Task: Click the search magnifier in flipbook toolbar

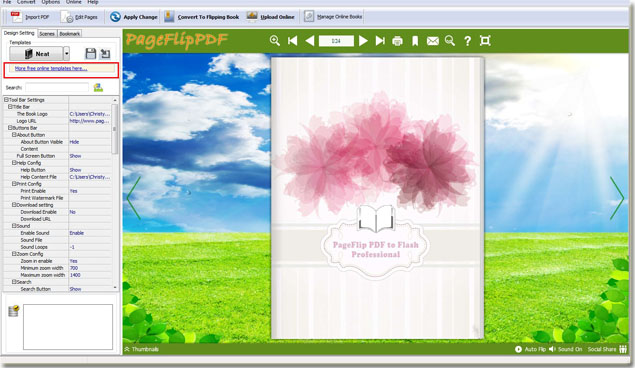Action: point(450,40)
